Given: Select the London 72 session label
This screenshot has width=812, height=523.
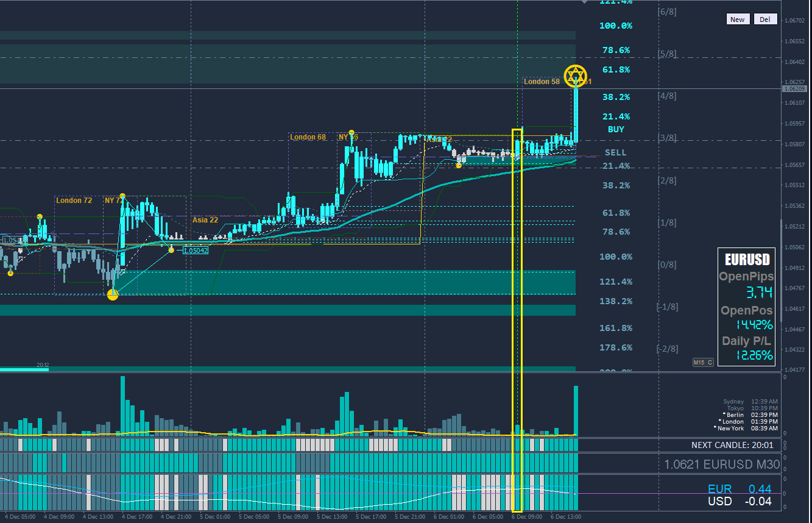Looking at the screenshot, I should point(74,200).
